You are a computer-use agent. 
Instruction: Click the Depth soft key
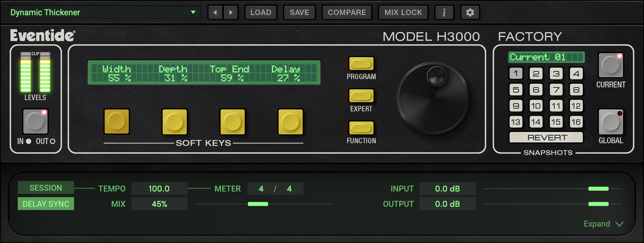pyautogui.click(x=175, y=121)
